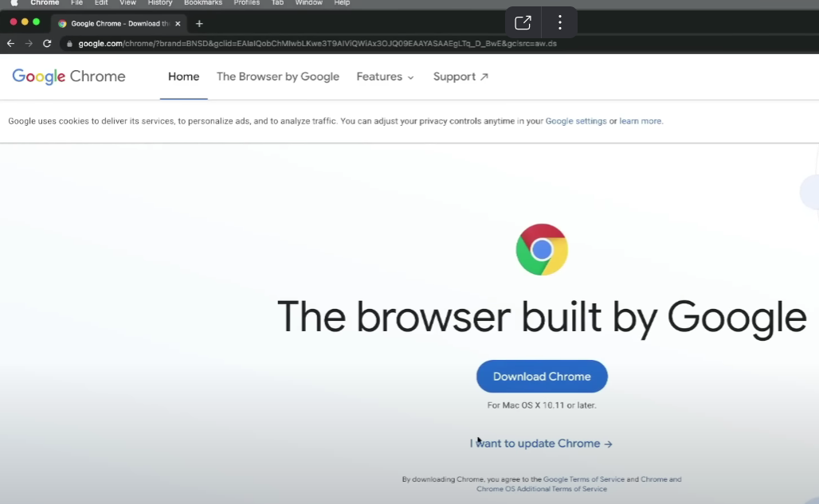
Task: Click the tab favicon of Google Chrome tab
Action: coord(62,23)
